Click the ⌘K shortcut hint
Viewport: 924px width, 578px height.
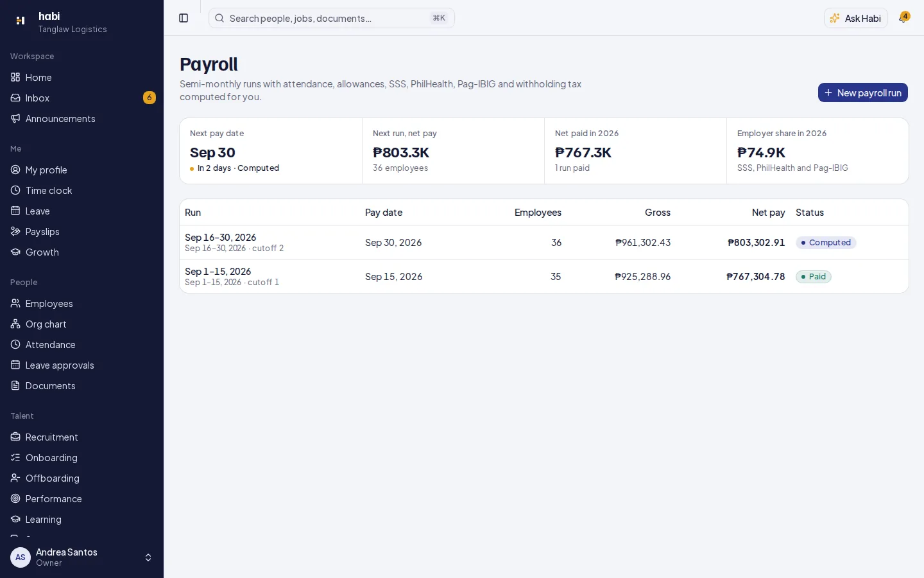[439, 18]
